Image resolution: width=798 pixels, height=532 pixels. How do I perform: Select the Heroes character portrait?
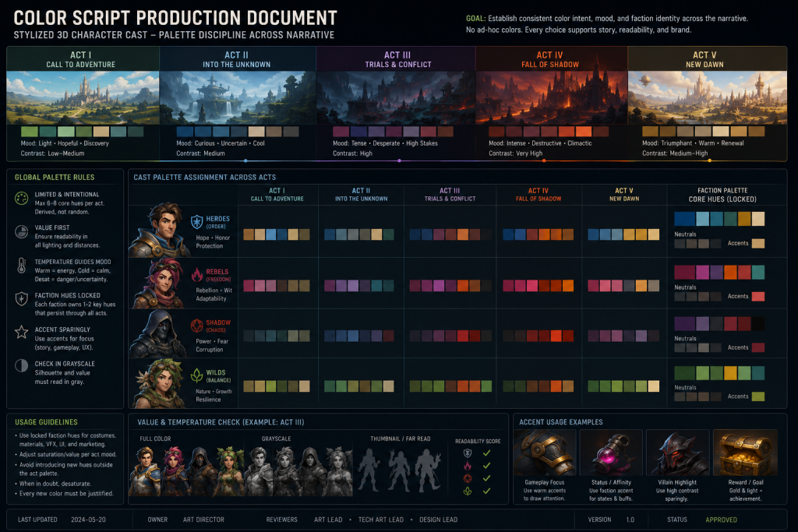coord(159,231)
